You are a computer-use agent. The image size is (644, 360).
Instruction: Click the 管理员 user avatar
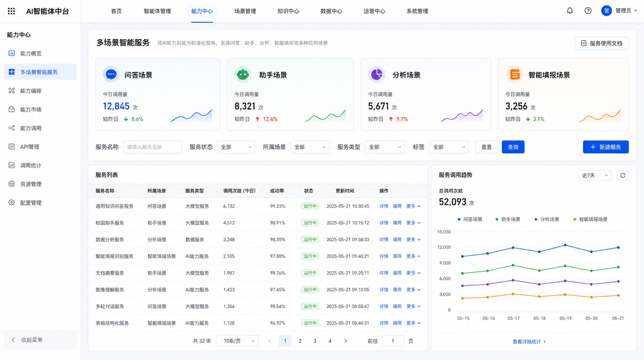[606, 11]
